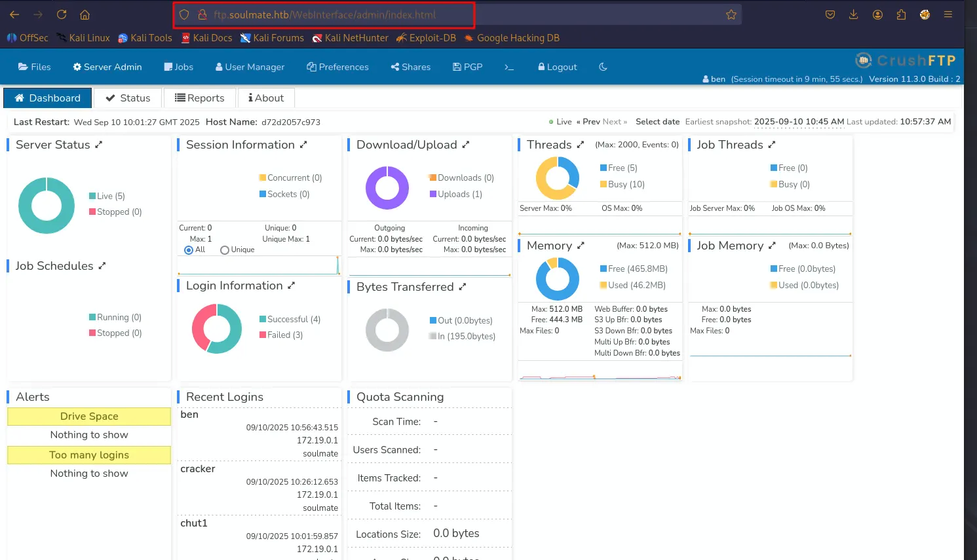Image resolution: width=977 pixels, height=560 pixels.
Task: Expand the Job Memory panel arrow icon
Action: pyautogui.click(x=772, y=246)
